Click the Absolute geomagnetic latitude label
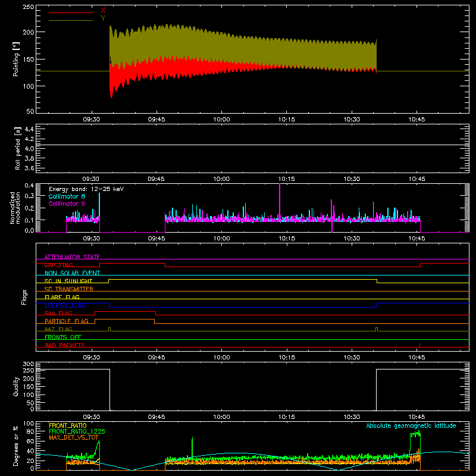Viewport: 476px width, 476px height. 411,425
